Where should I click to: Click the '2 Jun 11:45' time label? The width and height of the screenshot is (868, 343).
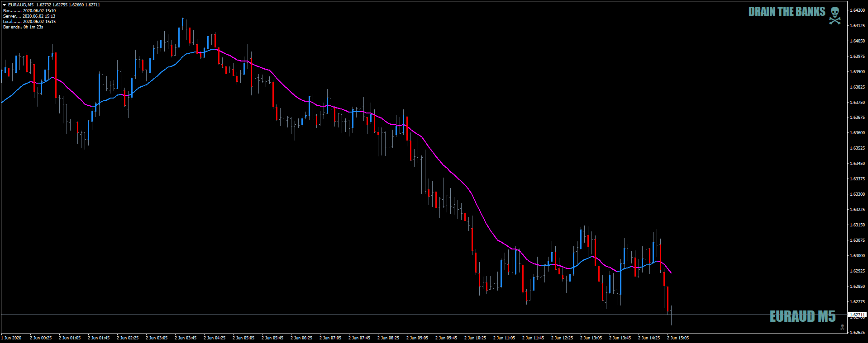point(533,338)
